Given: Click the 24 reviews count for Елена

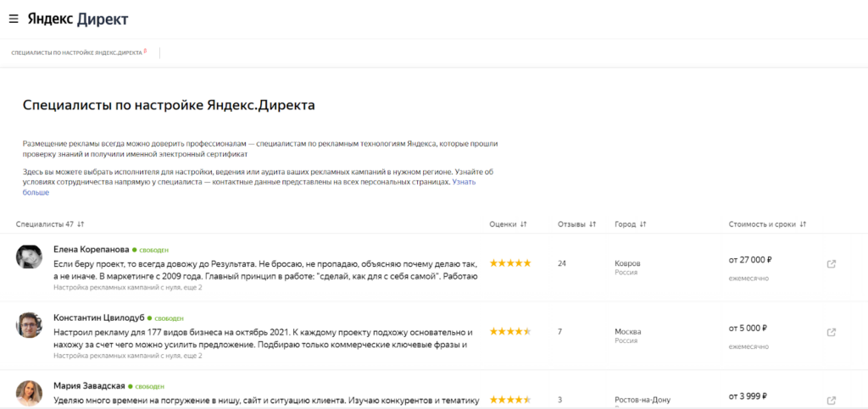Looking at the screenshot, I should [562, 263].
